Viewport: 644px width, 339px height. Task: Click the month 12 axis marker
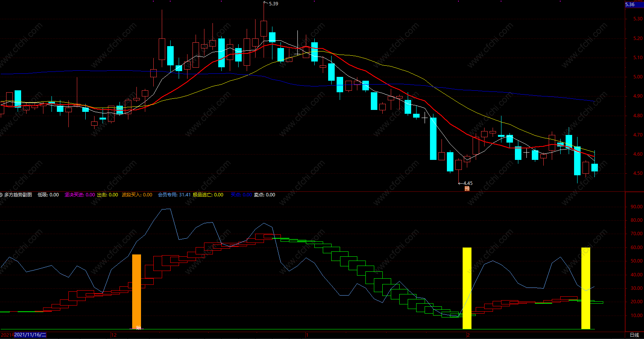tap(114, 335)
